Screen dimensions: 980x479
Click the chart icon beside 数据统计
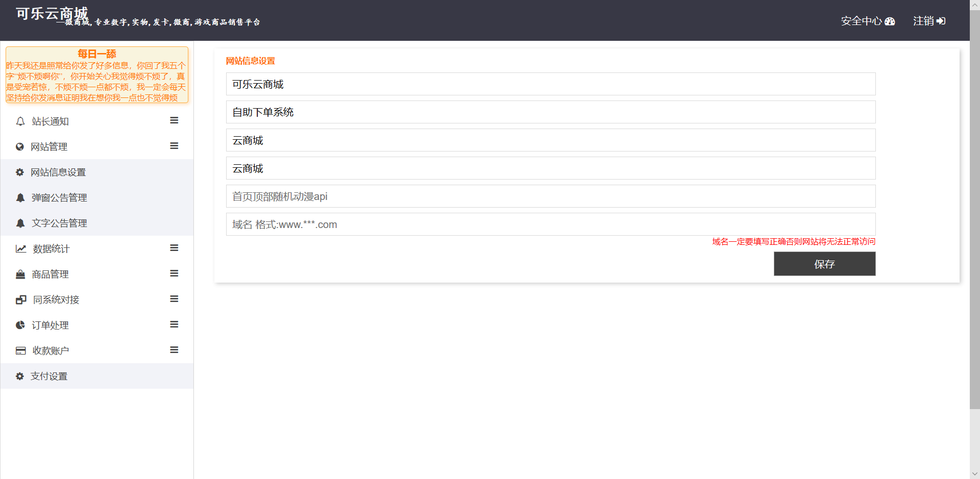21,249
